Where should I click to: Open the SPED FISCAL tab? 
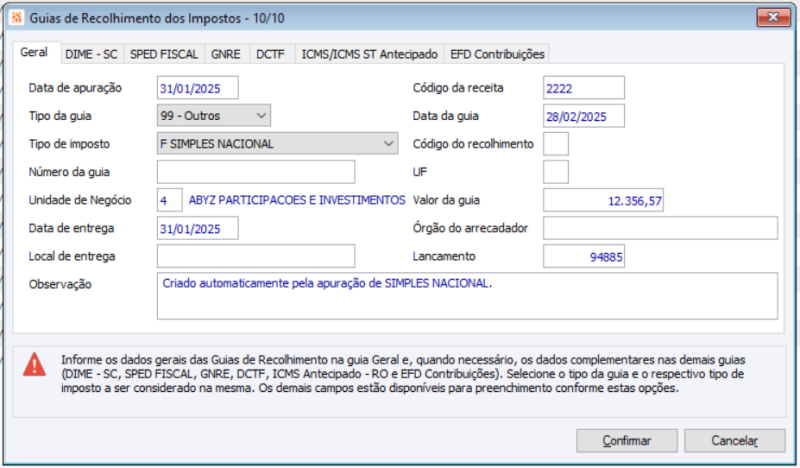(164, 54)
